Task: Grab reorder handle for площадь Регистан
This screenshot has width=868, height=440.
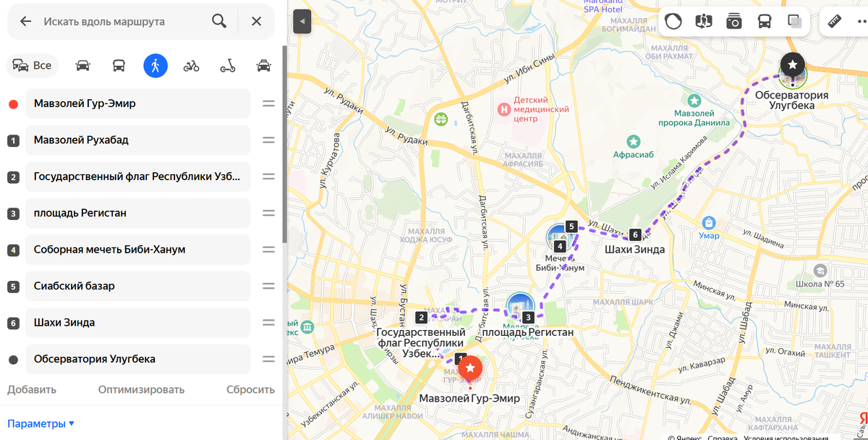Action: point(268,213)
